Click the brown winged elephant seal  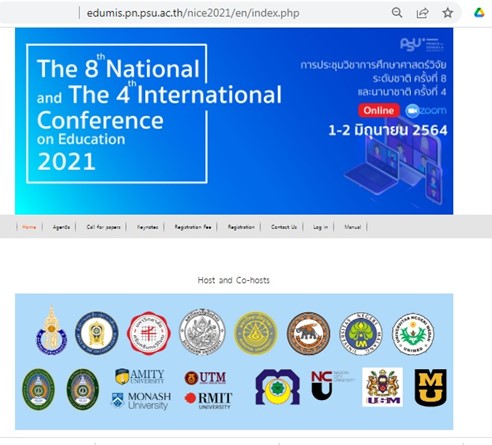pos(308,333)
